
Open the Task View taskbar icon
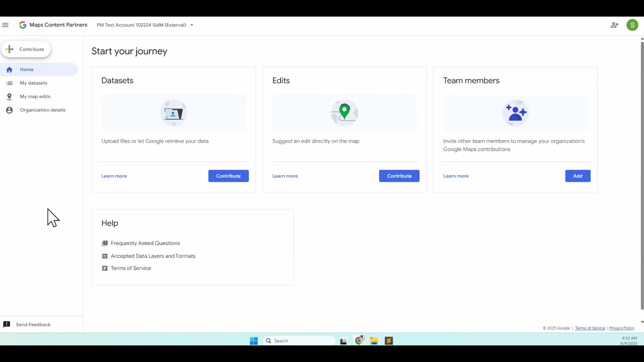(344, 341)
